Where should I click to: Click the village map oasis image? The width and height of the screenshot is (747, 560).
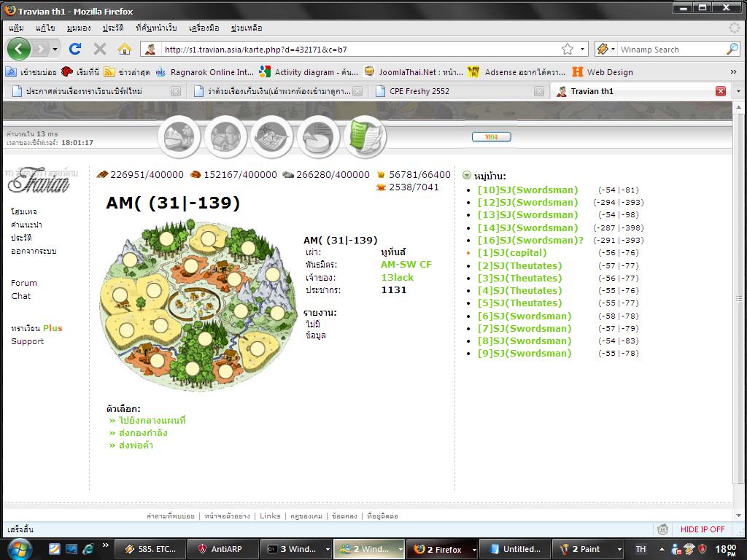[199, 305]
